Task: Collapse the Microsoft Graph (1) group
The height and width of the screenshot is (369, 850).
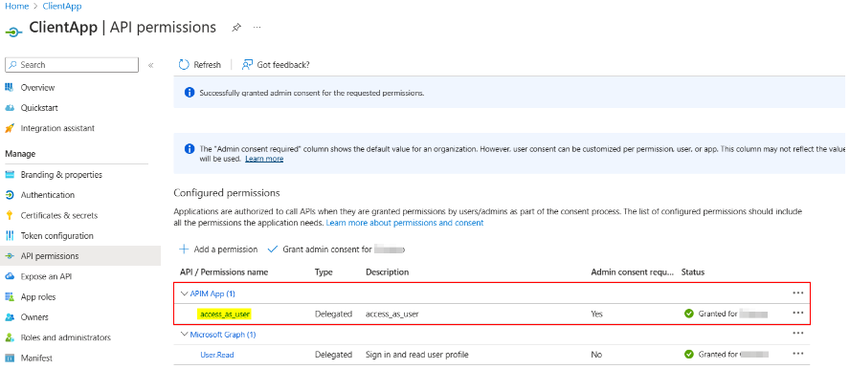Action: pos(184,334)
